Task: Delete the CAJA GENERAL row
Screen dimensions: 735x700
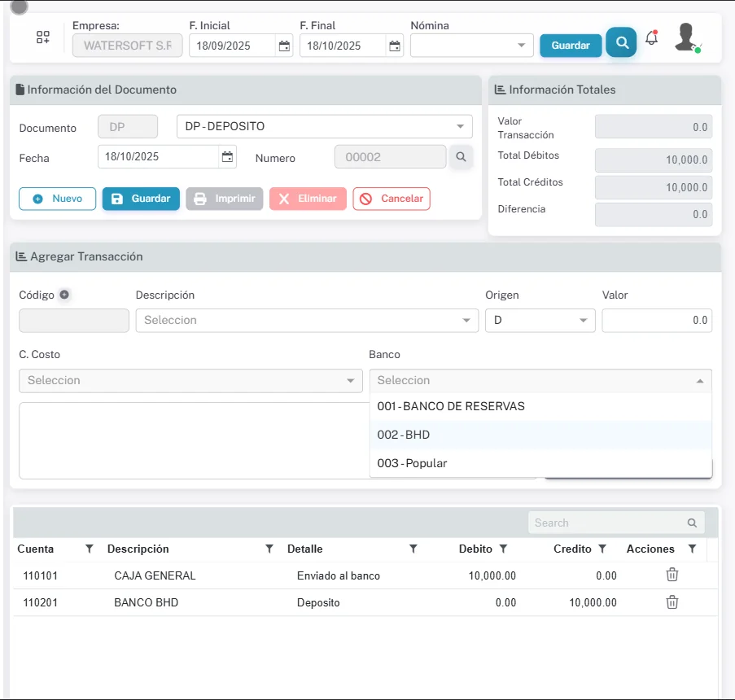Action: [672, 575]
